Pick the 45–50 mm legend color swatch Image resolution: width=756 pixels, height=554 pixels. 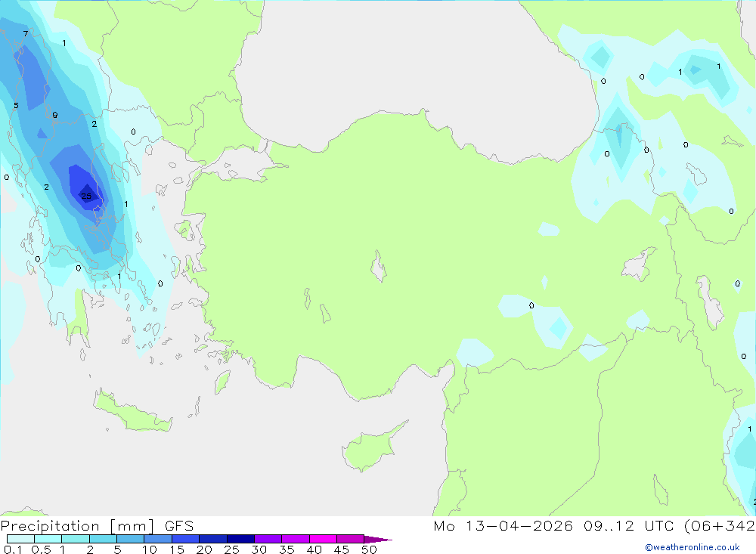pos(350,539)
